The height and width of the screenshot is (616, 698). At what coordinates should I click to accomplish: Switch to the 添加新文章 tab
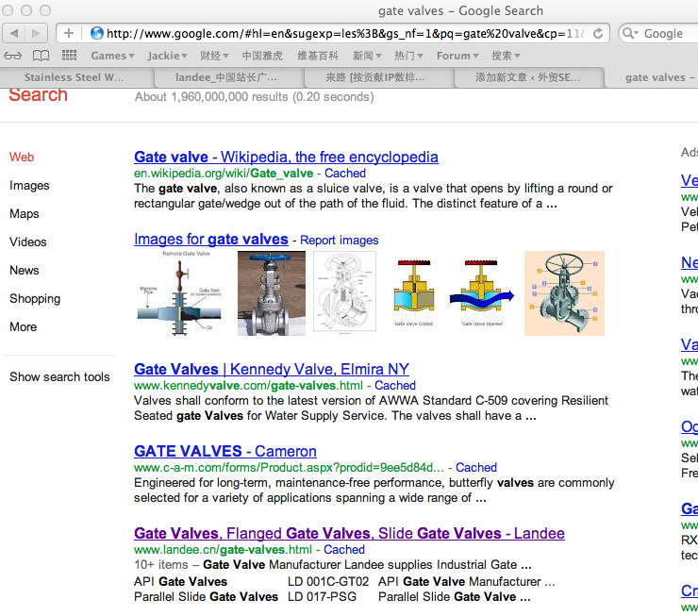pos(529,77)
